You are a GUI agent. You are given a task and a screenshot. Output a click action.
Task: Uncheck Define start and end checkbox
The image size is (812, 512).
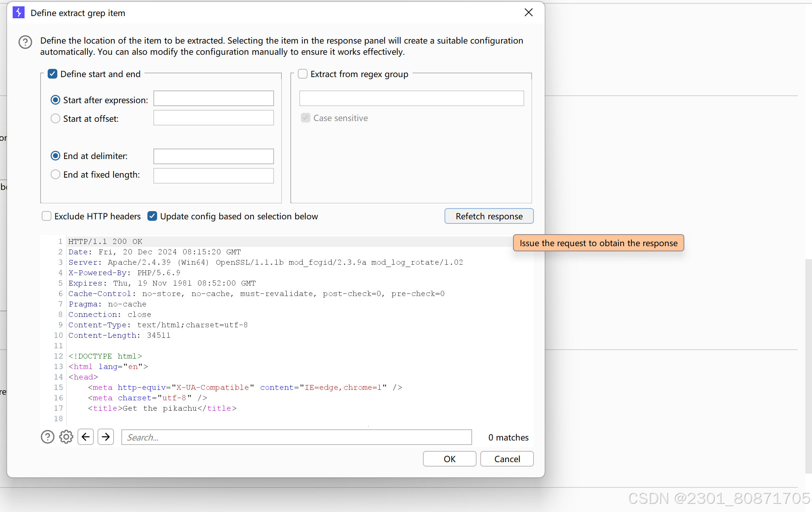pos(52,74)
